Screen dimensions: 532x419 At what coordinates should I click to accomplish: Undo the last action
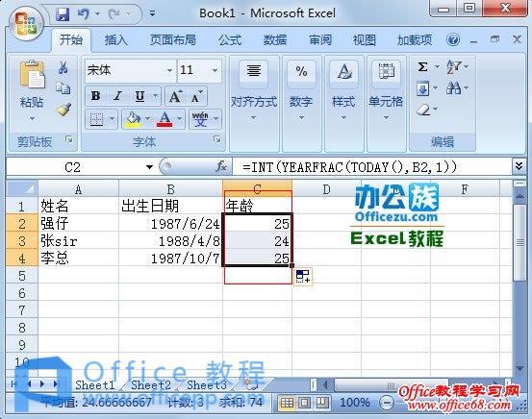pos(84,13)
